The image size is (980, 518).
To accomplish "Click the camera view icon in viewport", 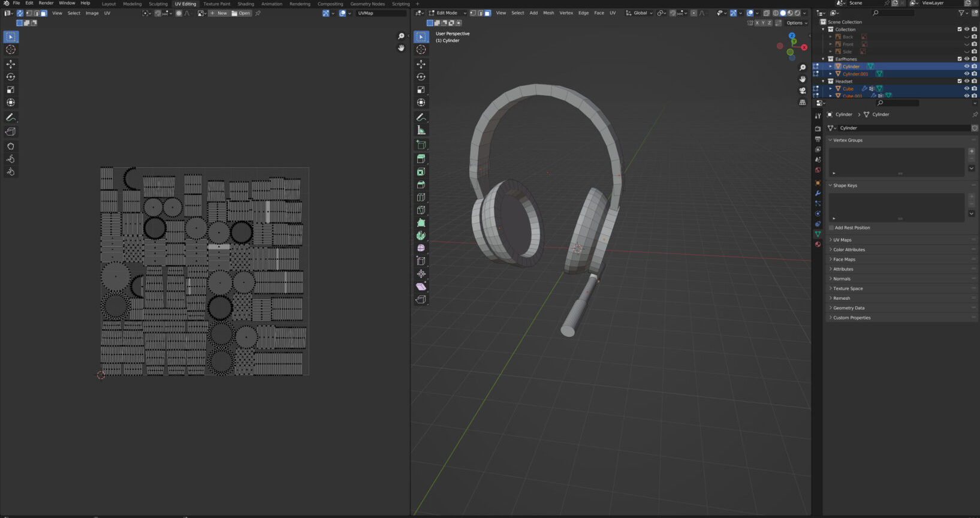I will [803, 91].
